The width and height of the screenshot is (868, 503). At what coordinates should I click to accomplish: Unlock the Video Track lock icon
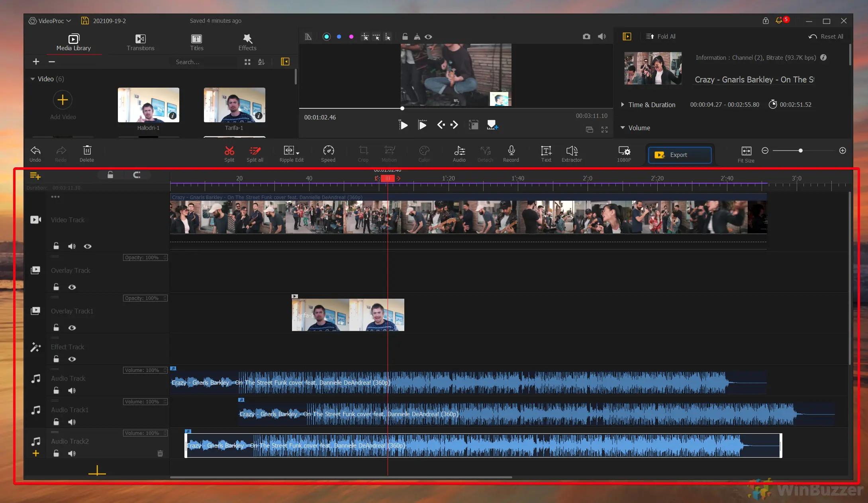(56, 246)
